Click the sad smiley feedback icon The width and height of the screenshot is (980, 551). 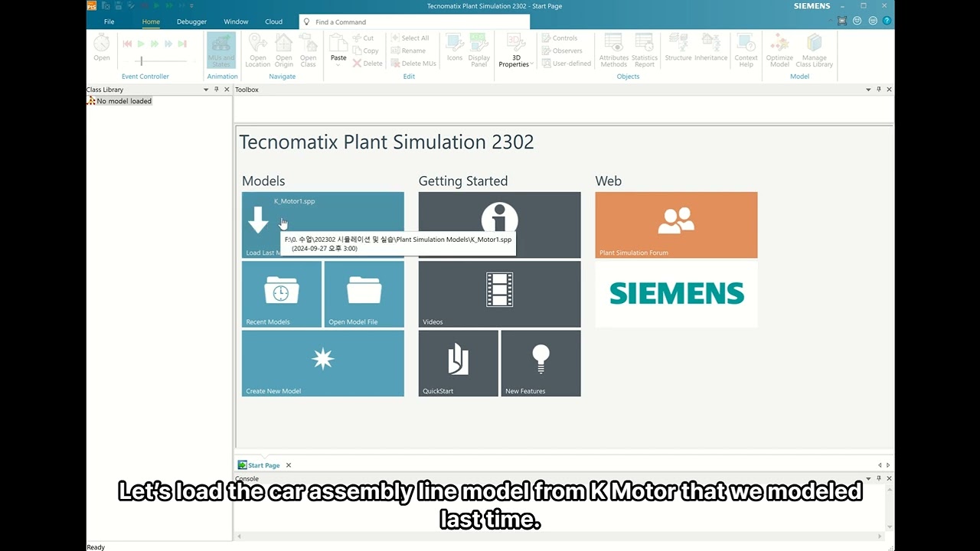(x=872, y=21)
